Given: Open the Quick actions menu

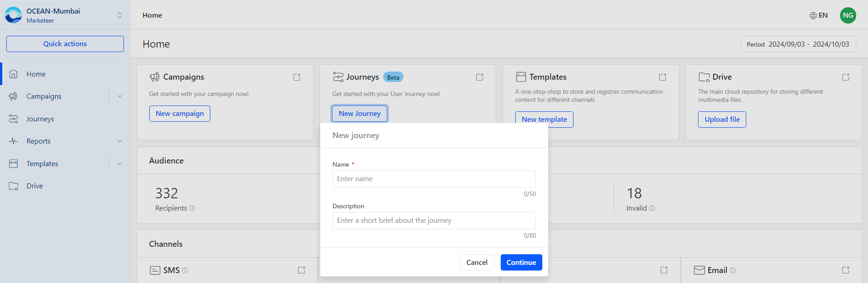Looking at the screenshot, I should point(65,44).
